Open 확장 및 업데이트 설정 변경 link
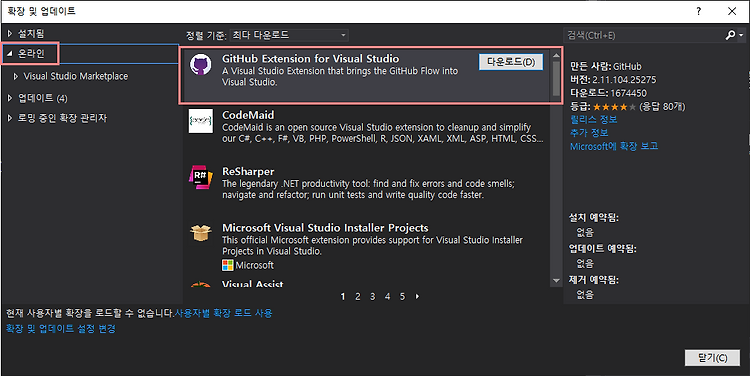The height and width of the screenshot is (376, 750). point(61,329)
